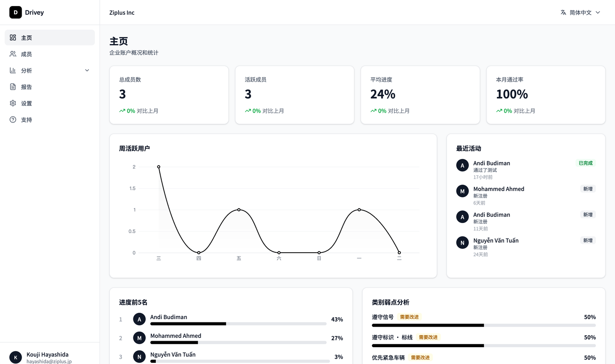Click the analytics bar chart icon
Image resolution: width=615 pixels, height=364 pixels.
pyautogui.click(x=13, y=70)
